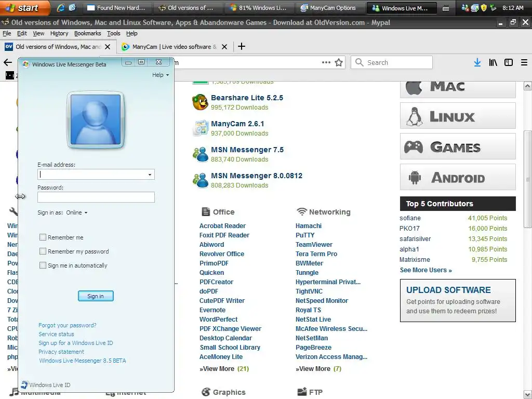Enable Remember my password checkbox
Viewport: 532px width, 399px height.
point(43,251)
